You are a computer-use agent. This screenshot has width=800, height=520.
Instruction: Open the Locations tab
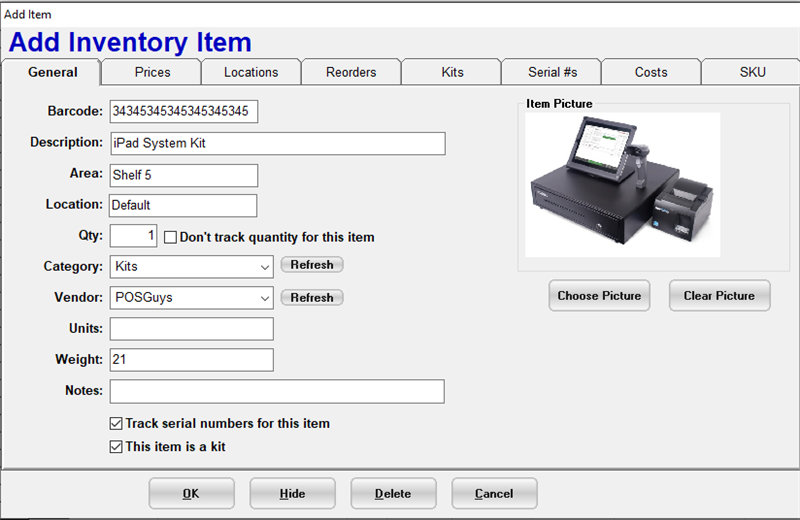[251, 72]
